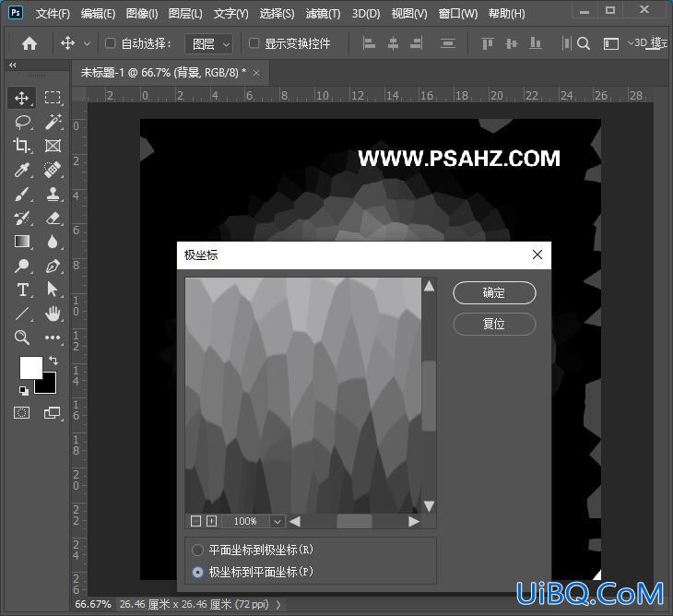This screenshot has width=673, height=616.
Task: Swap foreground and background colors
Action: point(53,360)
